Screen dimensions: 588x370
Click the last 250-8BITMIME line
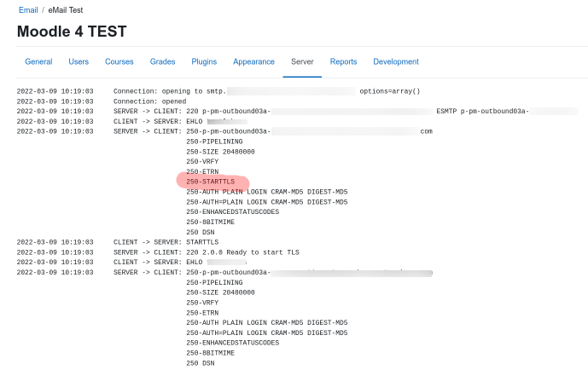tap(211, 353)
